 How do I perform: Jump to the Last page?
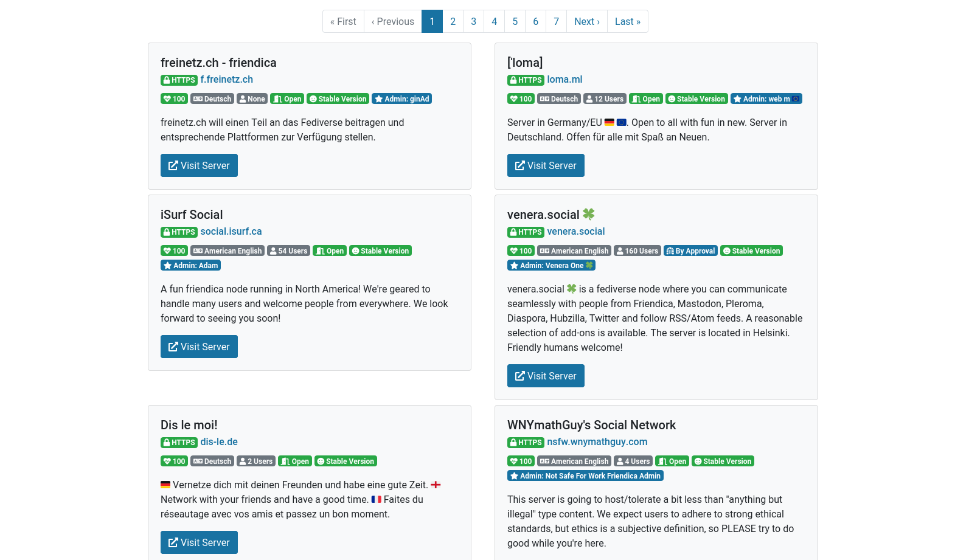[x=627, y=22]
